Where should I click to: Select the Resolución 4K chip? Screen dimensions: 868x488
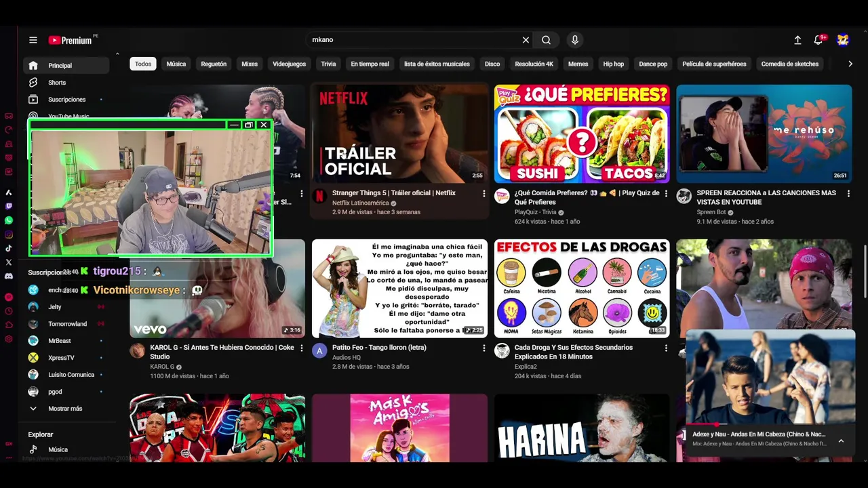[534, 64]
